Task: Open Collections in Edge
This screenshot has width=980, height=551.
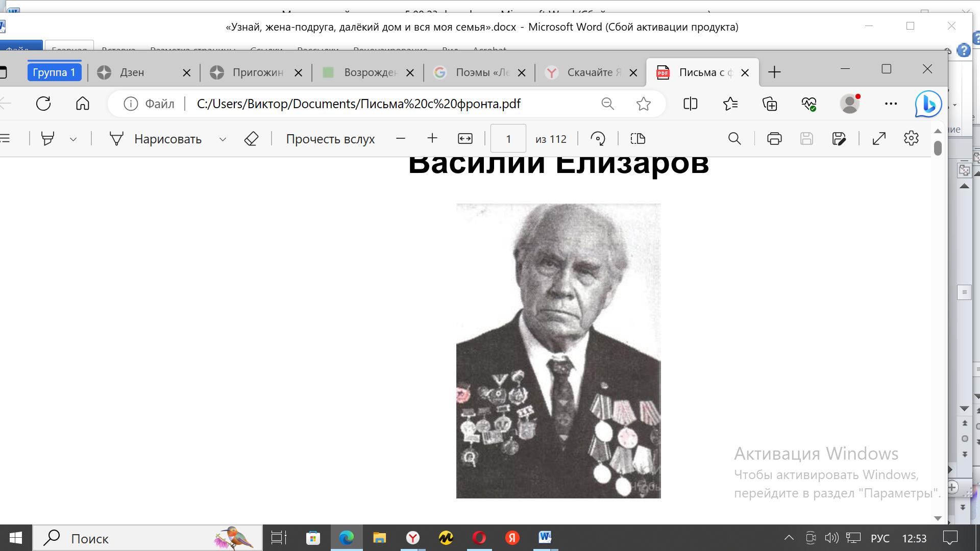Action: 770,104
